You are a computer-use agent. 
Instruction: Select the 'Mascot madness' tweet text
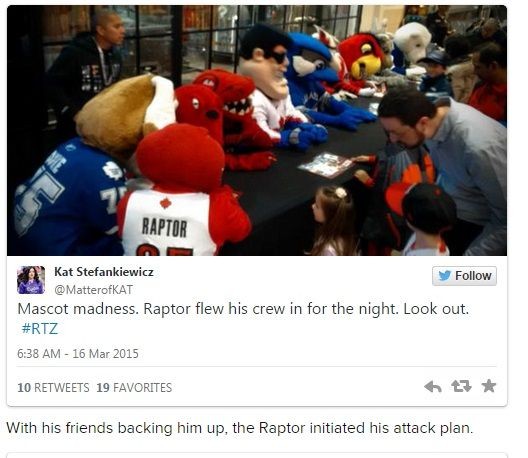pos(243,318)
